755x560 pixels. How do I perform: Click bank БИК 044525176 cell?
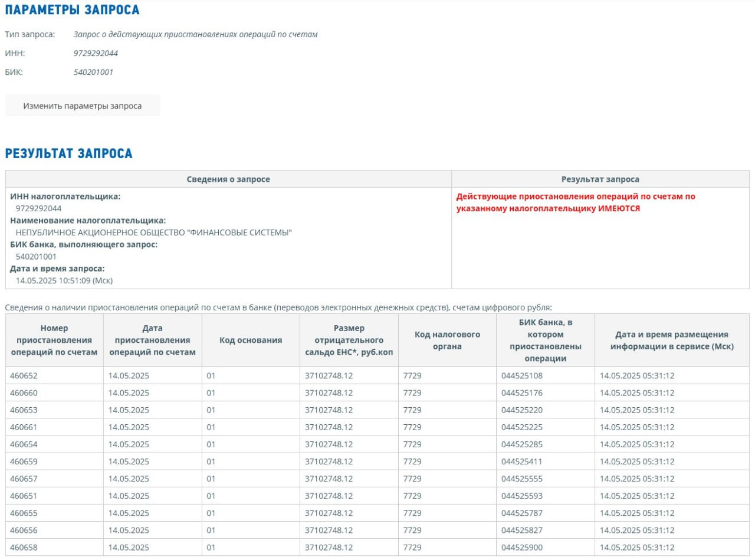(546, 392)
